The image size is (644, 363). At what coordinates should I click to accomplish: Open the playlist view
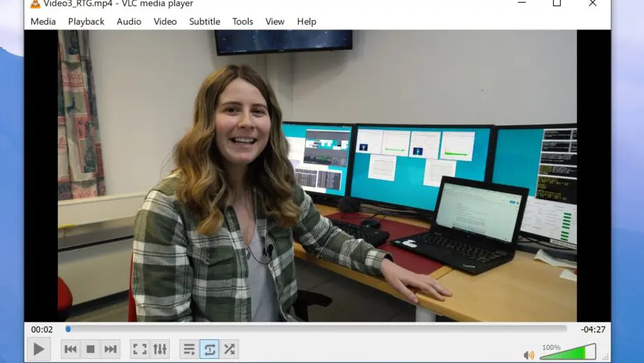tap(189, 349)
